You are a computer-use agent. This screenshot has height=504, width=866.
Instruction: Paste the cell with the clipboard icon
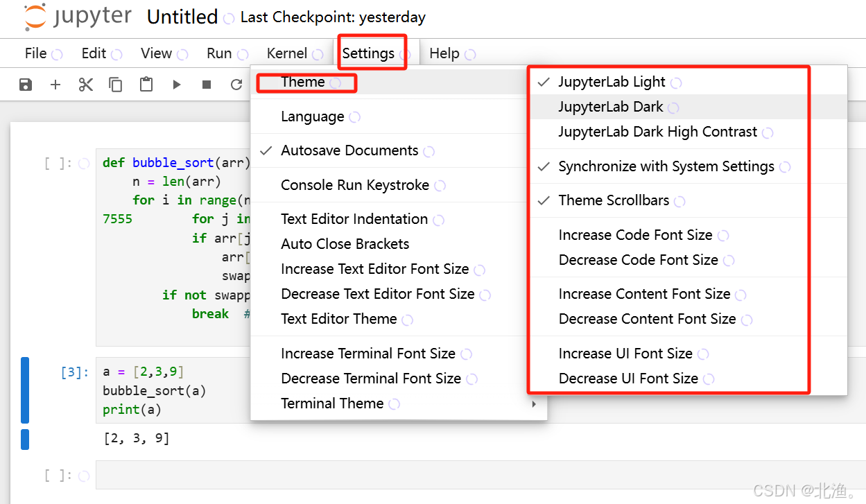point(146,85)
